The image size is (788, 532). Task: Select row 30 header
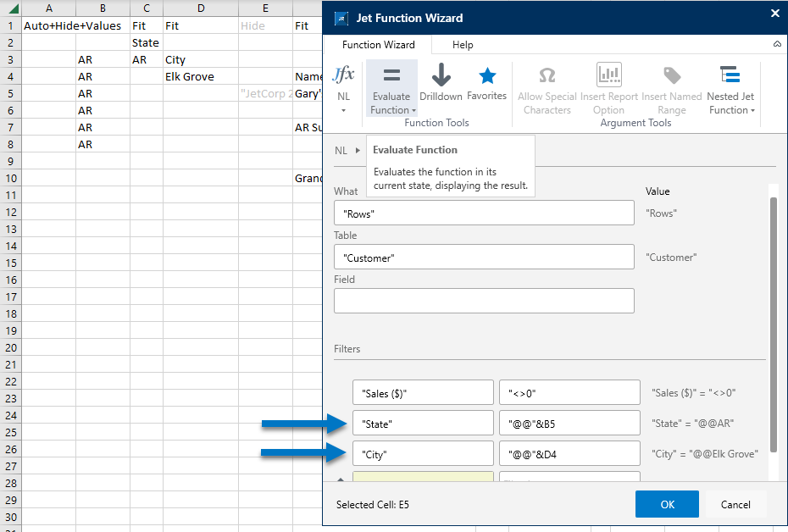10,517
